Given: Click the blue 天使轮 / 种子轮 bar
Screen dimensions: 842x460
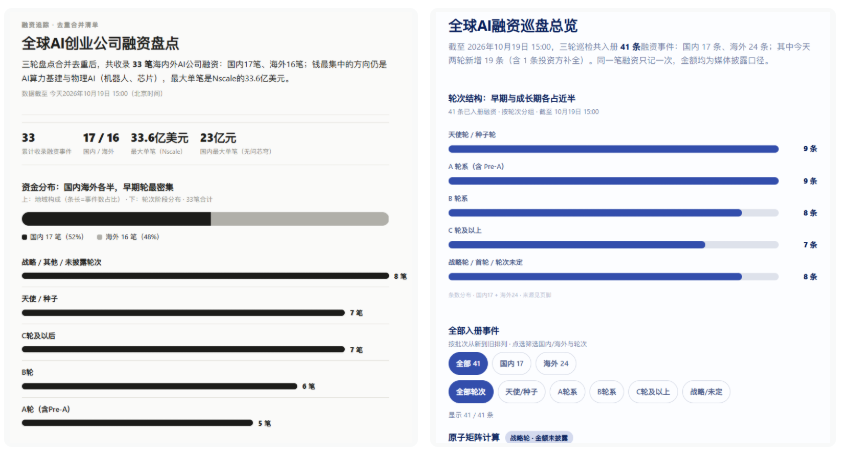Looking at the screenshot, I should (613, 149).
